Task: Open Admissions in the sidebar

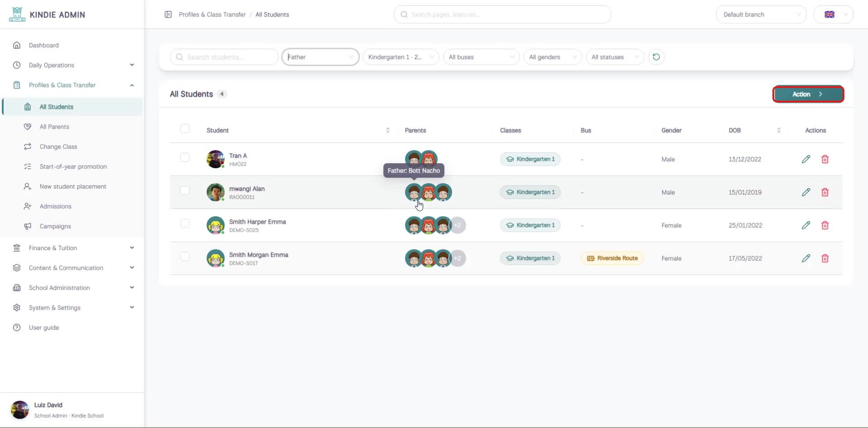Action: [72, 206]
